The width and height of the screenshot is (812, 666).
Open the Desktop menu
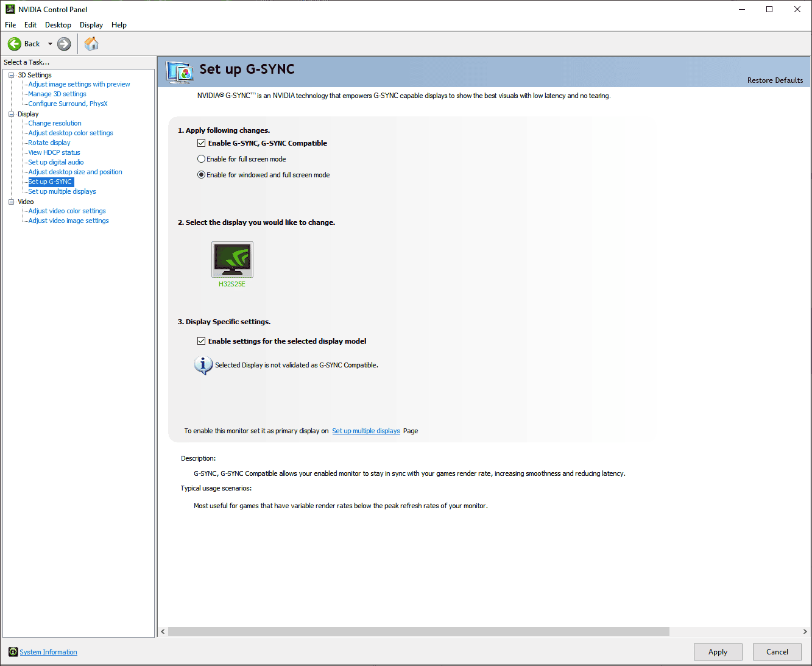(x=58, y=25)
